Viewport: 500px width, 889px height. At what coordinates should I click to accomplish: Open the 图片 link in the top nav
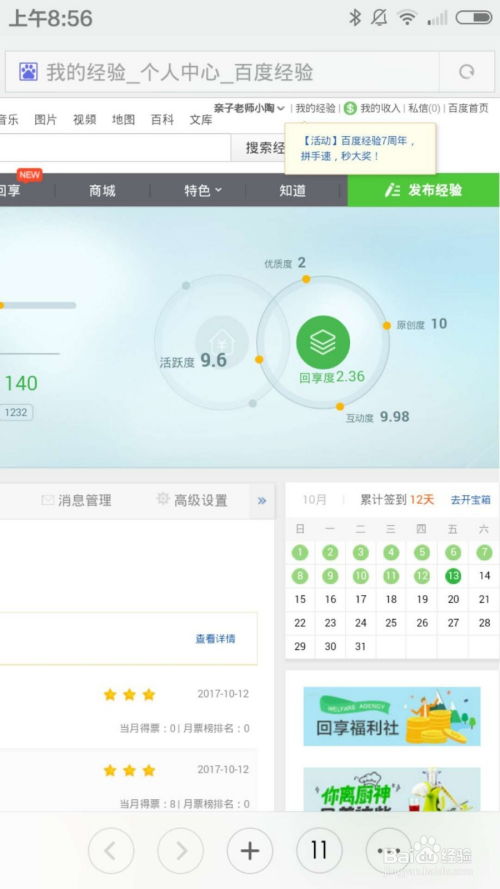(x=45, y=120)
